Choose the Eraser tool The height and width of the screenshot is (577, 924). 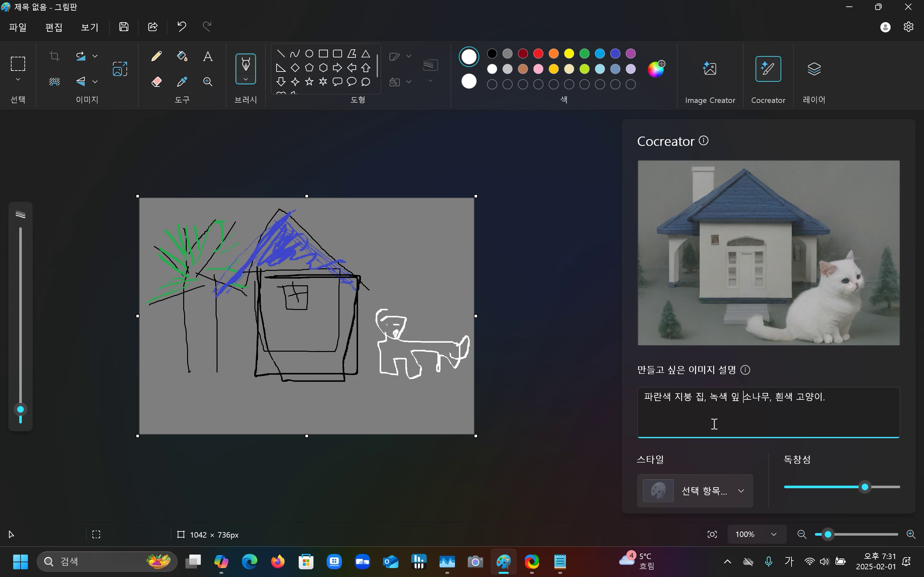(x=156, y=82)
